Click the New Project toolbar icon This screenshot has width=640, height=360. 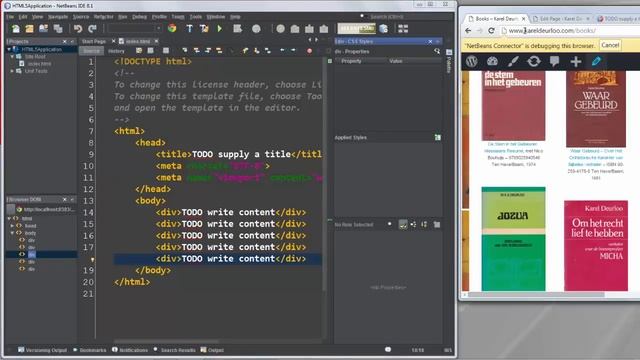pyautogui.click(x=29, y=29)
